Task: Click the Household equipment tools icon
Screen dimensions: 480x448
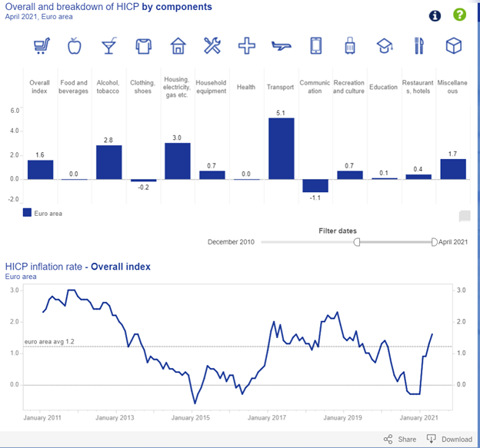Action: coord(212,47)
